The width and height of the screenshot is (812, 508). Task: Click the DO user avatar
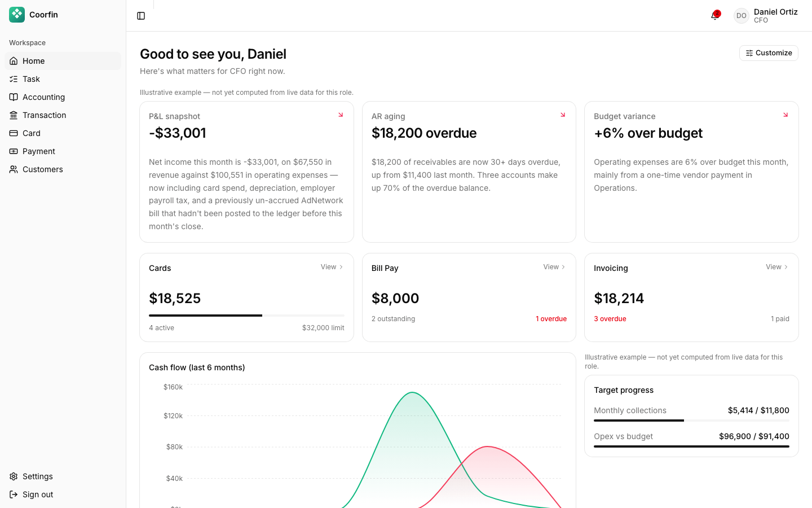[x=742, y=16]
